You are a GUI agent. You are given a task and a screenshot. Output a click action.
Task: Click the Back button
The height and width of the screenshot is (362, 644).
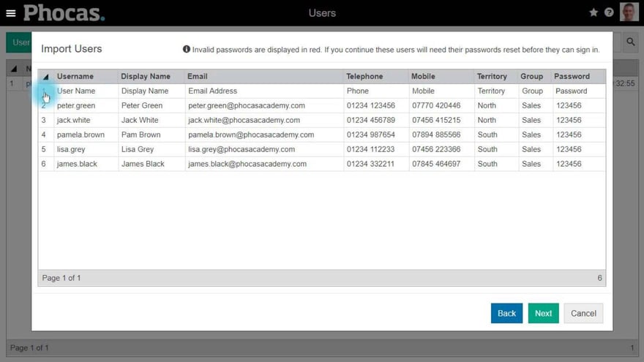[506, 313]
